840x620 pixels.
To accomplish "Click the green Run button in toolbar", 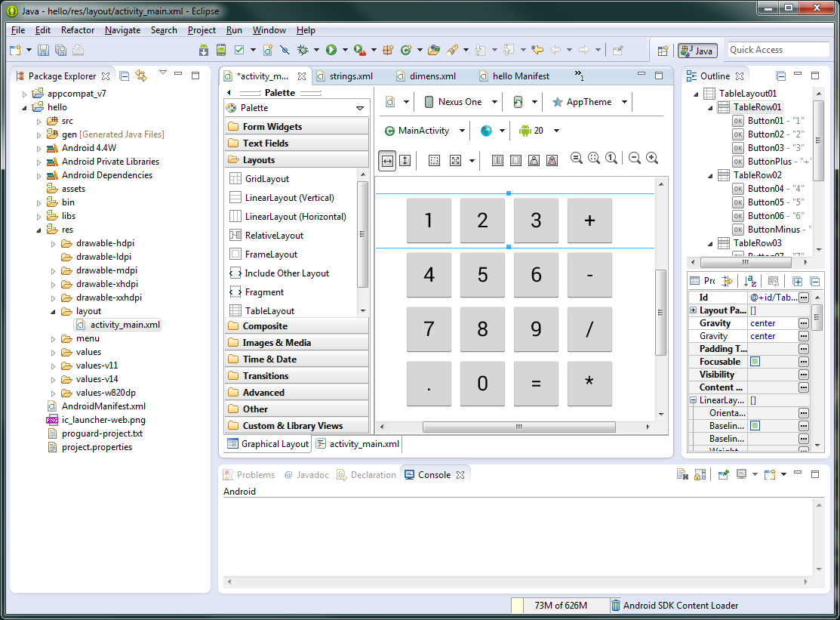I will point(331,50).
